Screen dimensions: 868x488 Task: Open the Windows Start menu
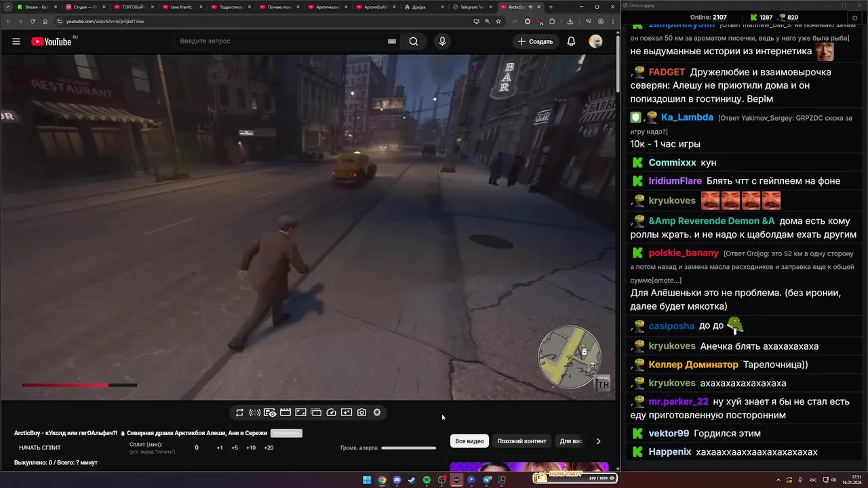pos(367,480)
